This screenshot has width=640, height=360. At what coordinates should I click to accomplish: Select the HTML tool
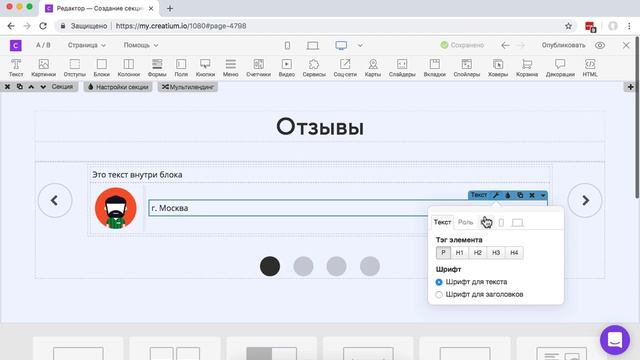click(590, 67)
